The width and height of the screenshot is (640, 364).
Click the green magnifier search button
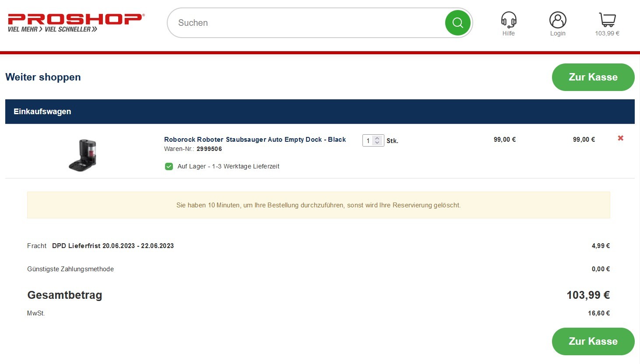coord(457,23)
